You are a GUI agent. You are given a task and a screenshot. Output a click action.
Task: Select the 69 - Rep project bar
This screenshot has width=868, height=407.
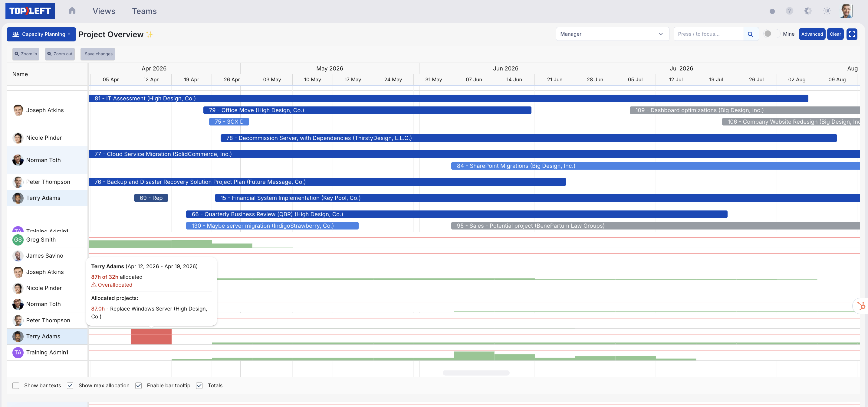[151, 198]
